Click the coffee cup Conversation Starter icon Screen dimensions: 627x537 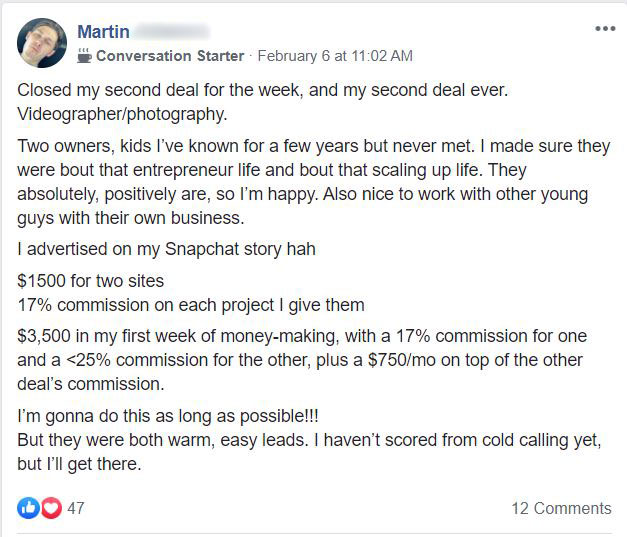[84, 56]
